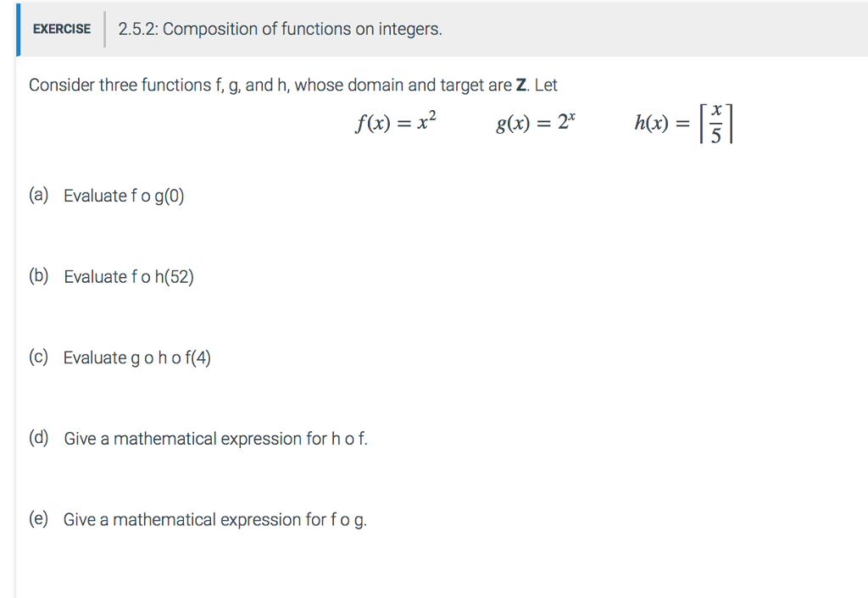
Task: Click the (d) part label
Action: point(39,438)
